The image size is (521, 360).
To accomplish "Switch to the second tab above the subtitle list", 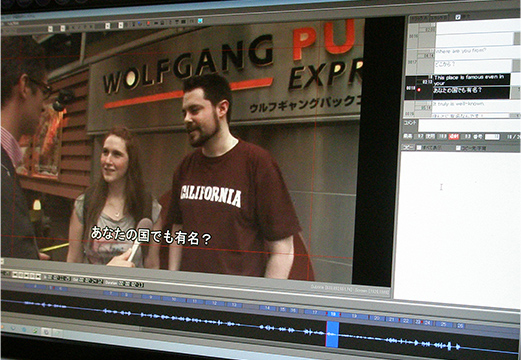I will [x=439, y=18].
